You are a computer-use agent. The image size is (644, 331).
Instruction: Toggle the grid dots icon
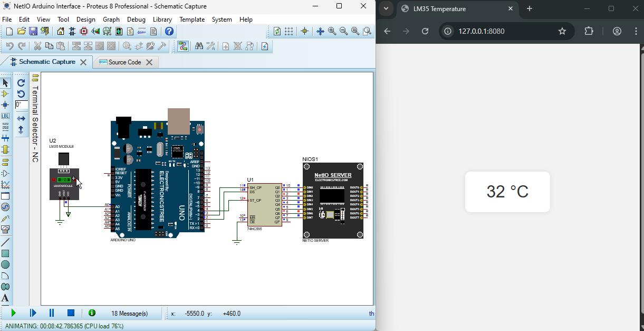[289, 32]
